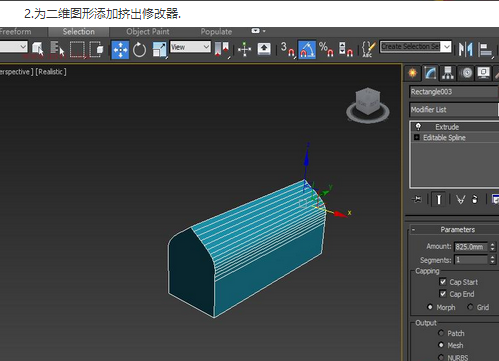This screenshot has width=499, height=361.
Task: Click the Segments spinner arrows
Action: pos(493,260)
